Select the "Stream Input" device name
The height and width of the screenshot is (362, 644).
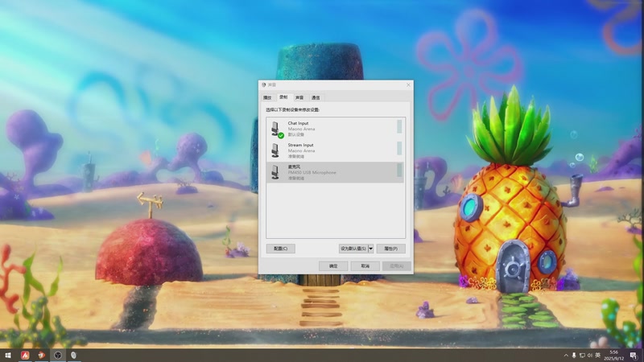(300, 145)
